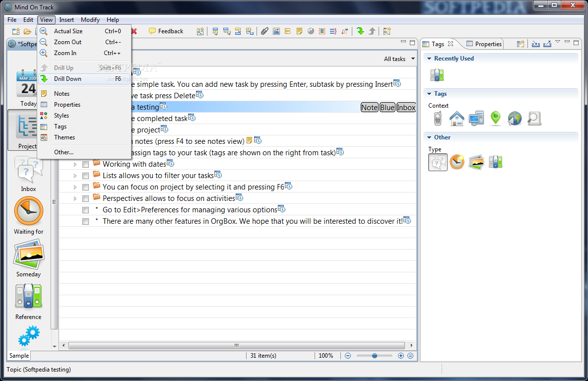Open the Inbox perspective in sidebar
Viewport: 588px width, 381px height.
[x=28, y=174]
